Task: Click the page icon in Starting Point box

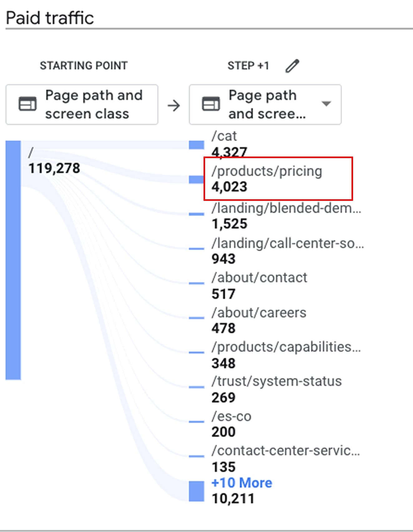Action: [27, 104]
